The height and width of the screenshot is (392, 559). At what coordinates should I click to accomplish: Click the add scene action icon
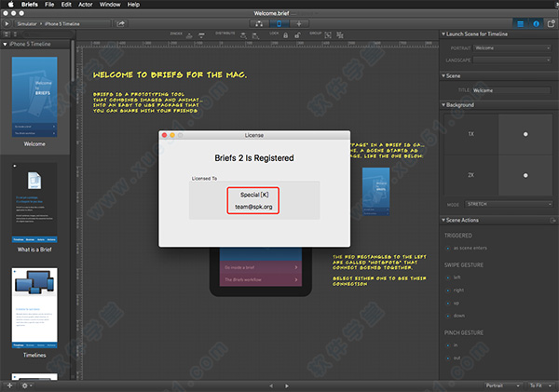click(x=552, y=221)
